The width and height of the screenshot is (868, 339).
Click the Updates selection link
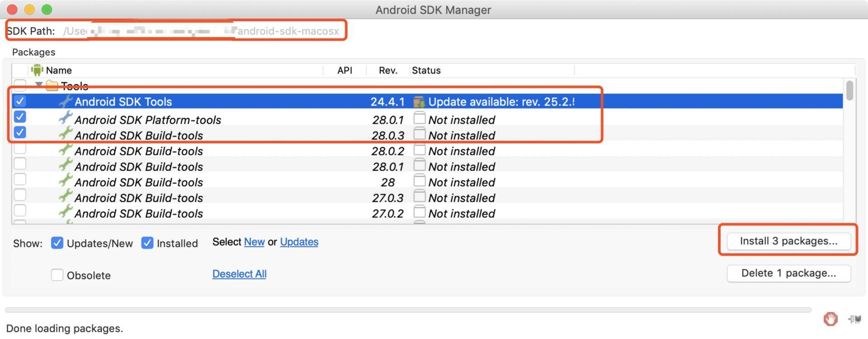click(299, 242)
